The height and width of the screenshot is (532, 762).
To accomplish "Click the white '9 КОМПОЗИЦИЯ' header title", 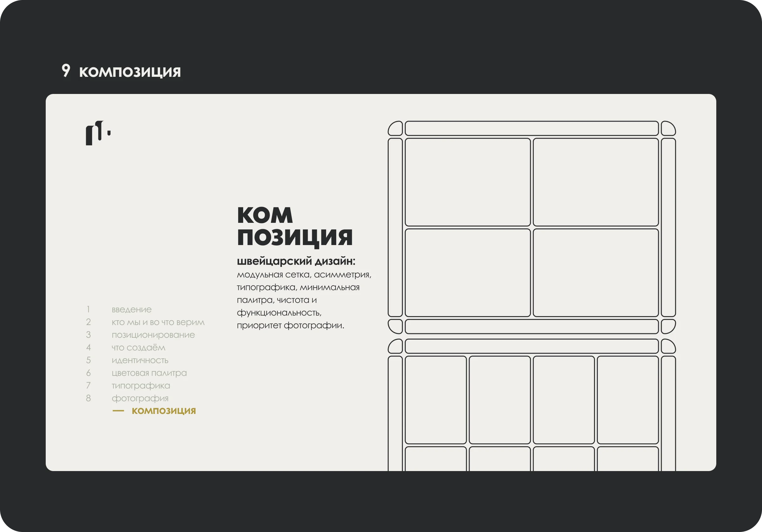I will point(121,71).
